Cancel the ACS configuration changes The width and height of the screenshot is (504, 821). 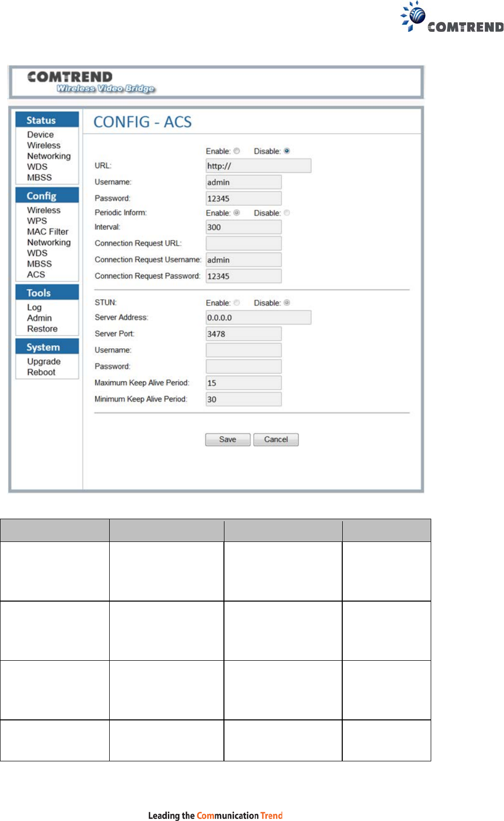pos(276,439)
